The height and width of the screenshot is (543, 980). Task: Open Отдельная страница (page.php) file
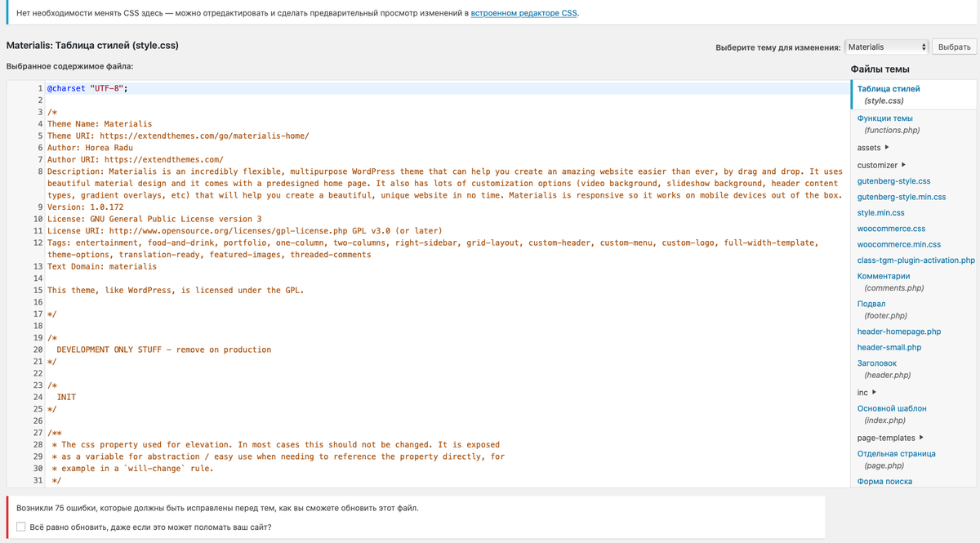[x=896, y=459]
